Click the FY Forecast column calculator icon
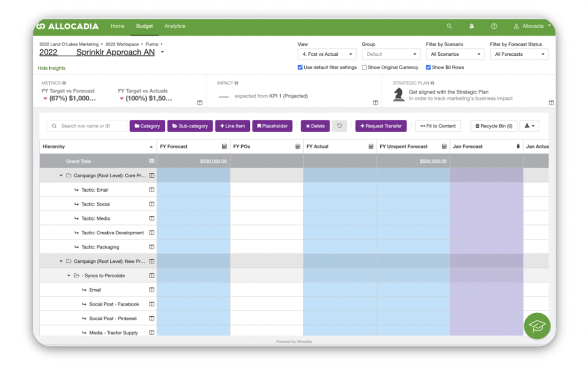588x369 pixels. pyautogui.click(x=224, y=147)
